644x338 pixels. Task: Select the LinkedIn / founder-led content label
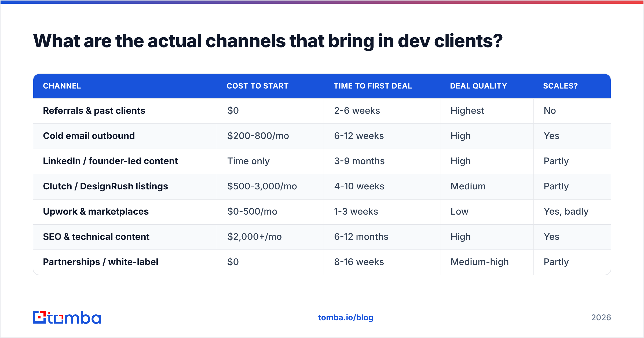point(111,161)
